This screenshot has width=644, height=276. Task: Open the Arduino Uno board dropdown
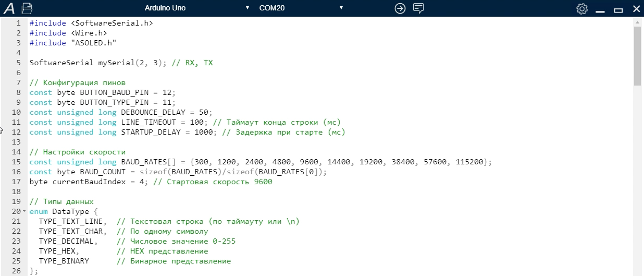pyautogui.click(x=197, y=8)
